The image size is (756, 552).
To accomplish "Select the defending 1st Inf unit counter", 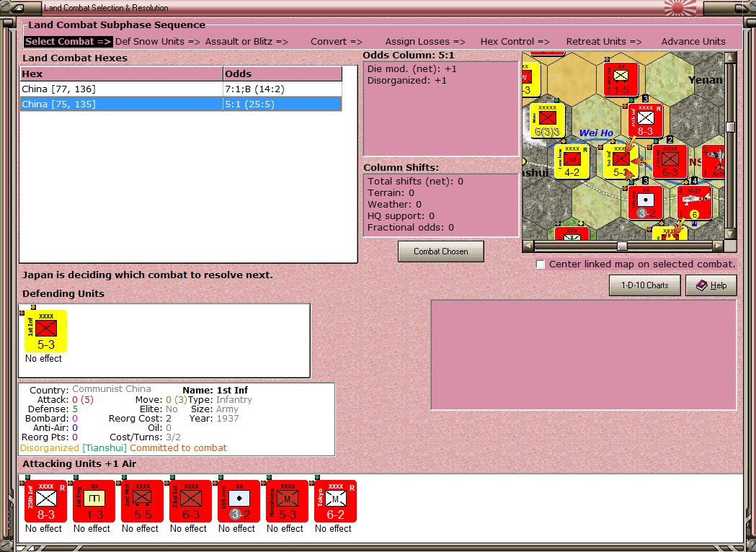I will point(46,331).
